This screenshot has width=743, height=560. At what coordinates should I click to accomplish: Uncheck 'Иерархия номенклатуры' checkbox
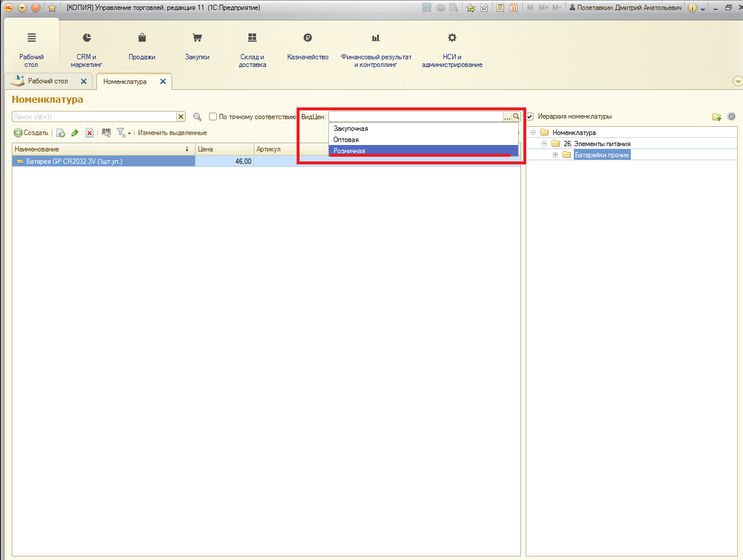click(530, 116)
